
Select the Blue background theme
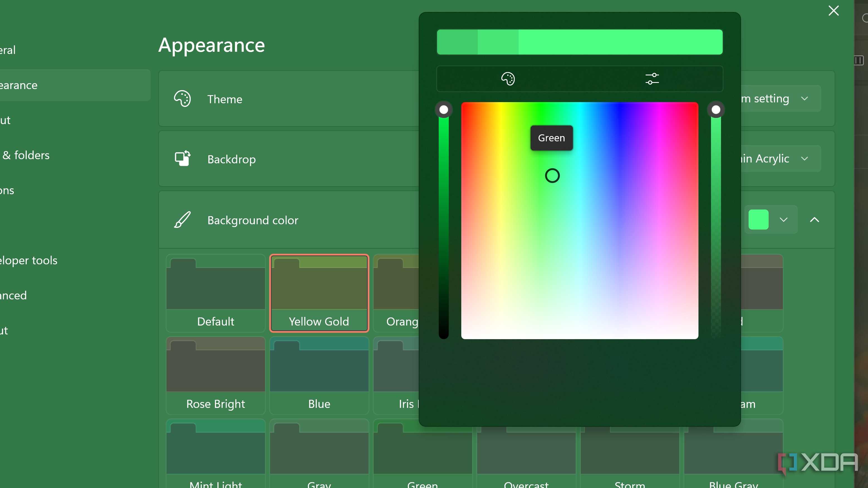[x=319, y=376]
